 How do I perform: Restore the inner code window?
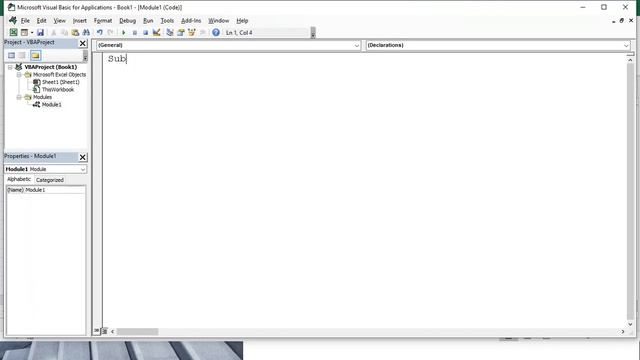tap(622, 20)
